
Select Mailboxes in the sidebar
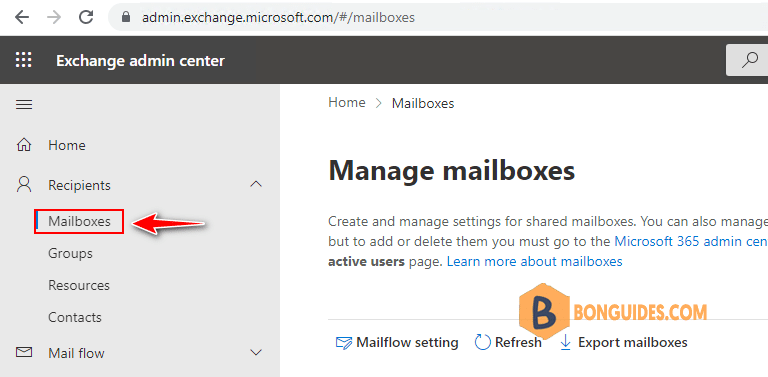click(x=79, y=221)
